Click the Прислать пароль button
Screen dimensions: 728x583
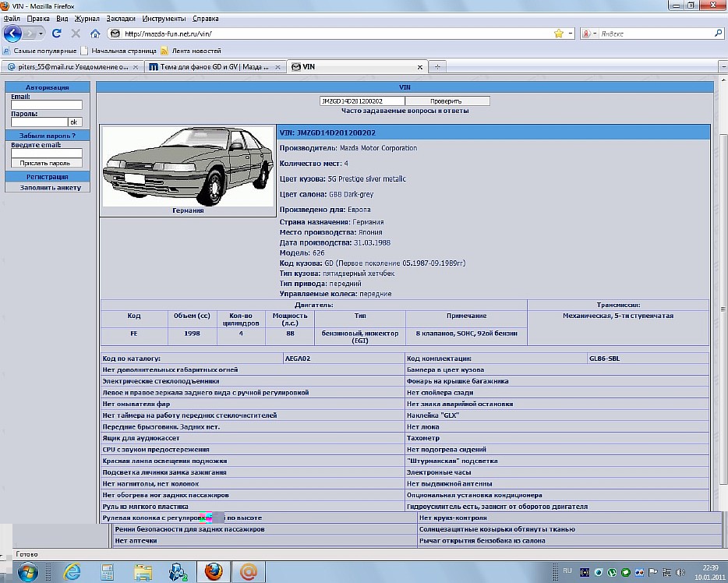46,163
